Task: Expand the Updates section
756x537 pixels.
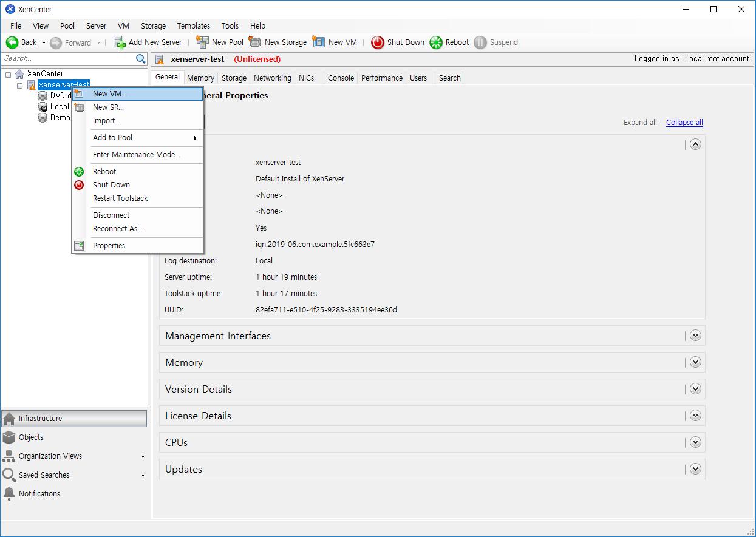Action: [x=696, y=469]
